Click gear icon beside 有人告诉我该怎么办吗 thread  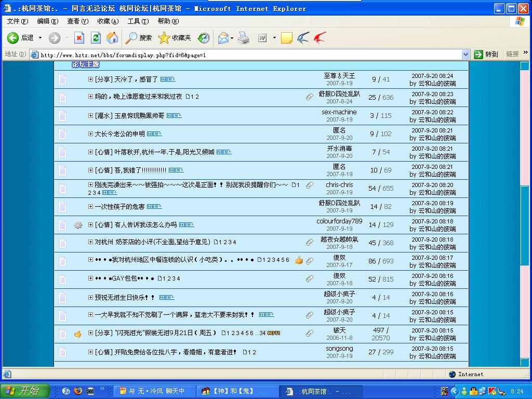(78, 224)
